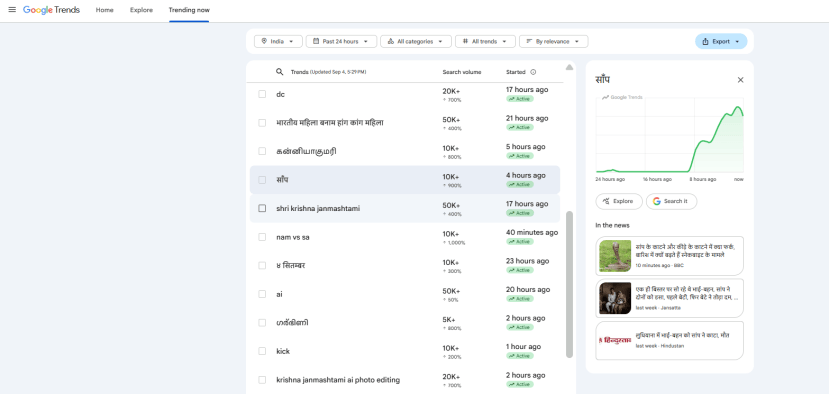Image resolution: width=829 pixels, height=394 pixels.
Task: Open the ४ सितम्बर trend row
Action: 404,265
